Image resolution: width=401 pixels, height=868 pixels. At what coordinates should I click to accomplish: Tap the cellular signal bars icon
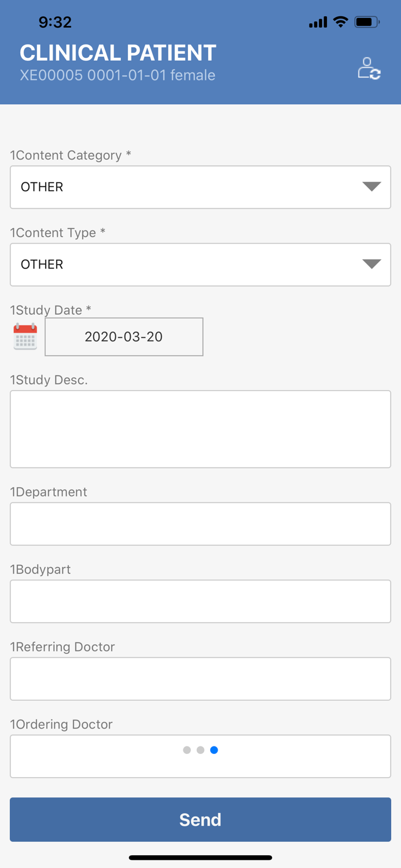318,23
